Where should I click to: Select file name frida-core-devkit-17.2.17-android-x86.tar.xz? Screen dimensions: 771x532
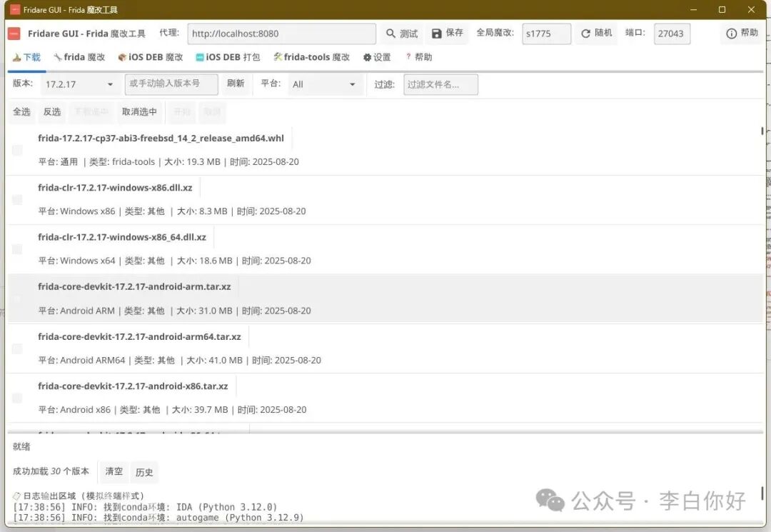point(133,386)
